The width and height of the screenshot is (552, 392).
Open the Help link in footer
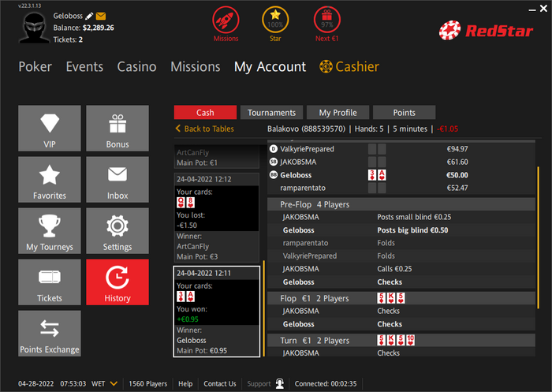(x=185, y=383)
